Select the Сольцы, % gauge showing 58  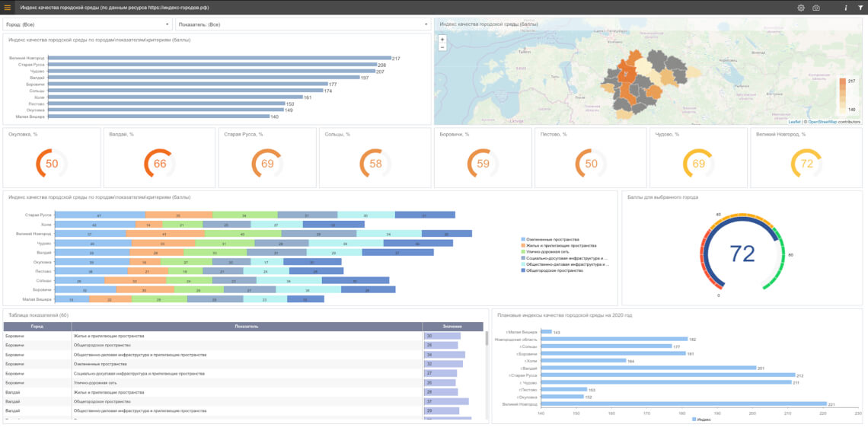375,158
